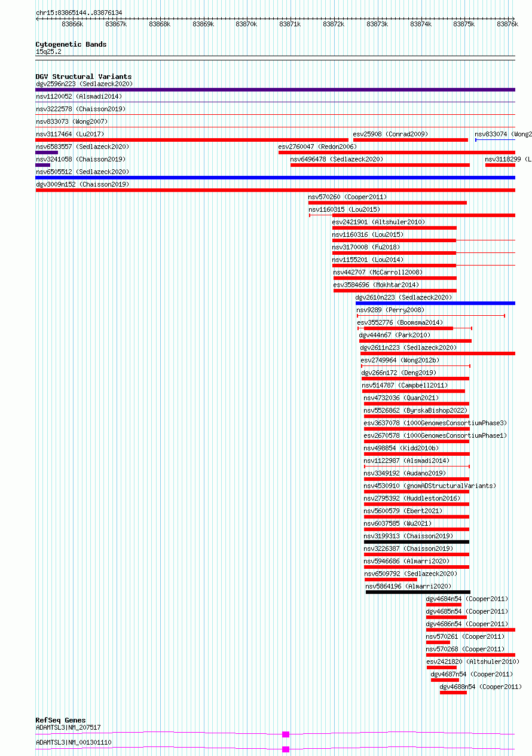Click the nsv570268 (Cooper2011) label
Viewport: 532px width, 756px height.
(465, 650)
